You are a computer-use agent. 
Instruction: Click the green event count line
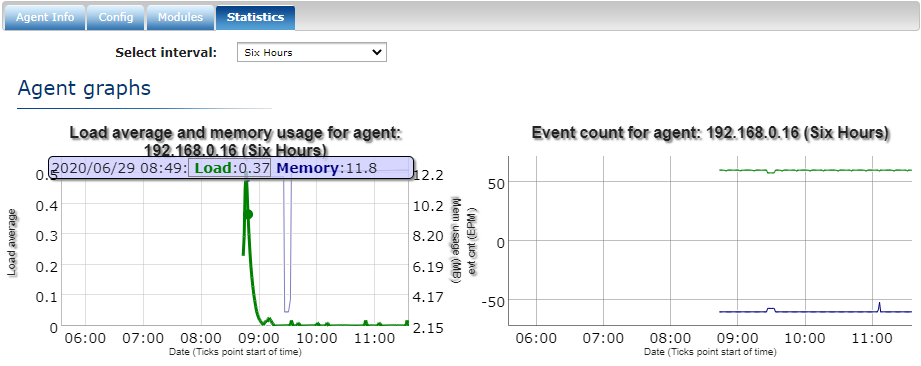coord(815,170)
